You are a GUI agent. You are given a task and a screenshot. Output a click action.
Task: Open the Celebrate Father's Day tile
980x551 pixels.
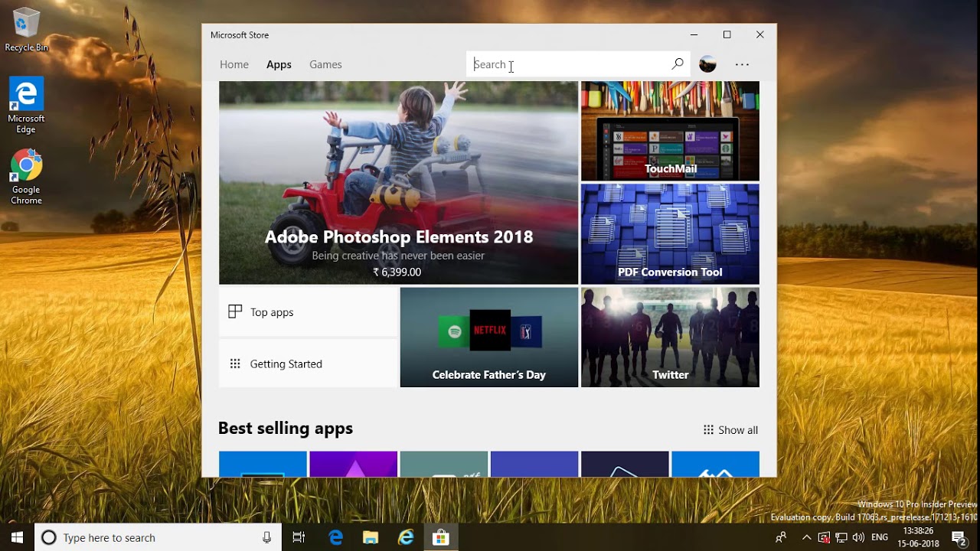click(489, 337)
